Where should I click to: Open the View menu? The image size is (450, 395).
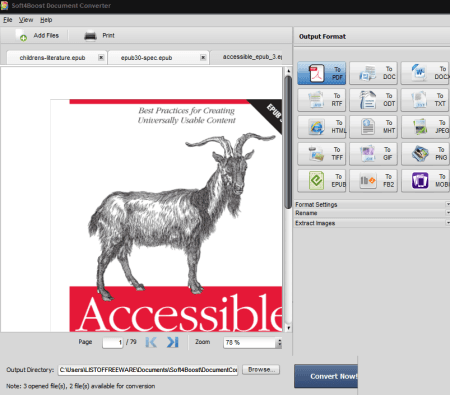tap(26, 20)
